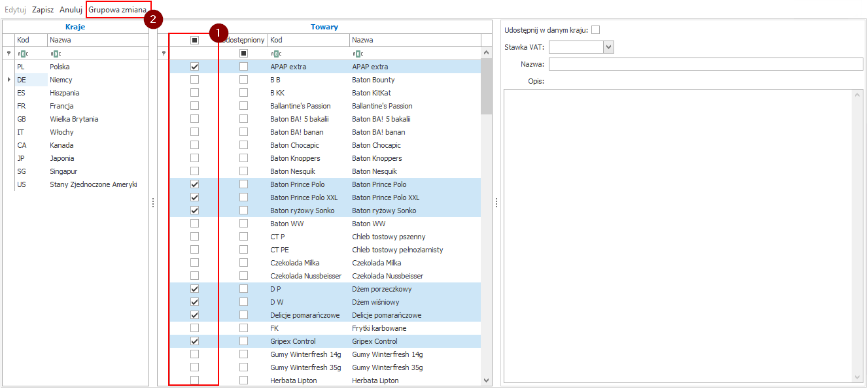This screenshot has height=389, width=868.
Task: Tick the Udostępniony checkbox for APAP extra
Action: click(x=243, y=67)
